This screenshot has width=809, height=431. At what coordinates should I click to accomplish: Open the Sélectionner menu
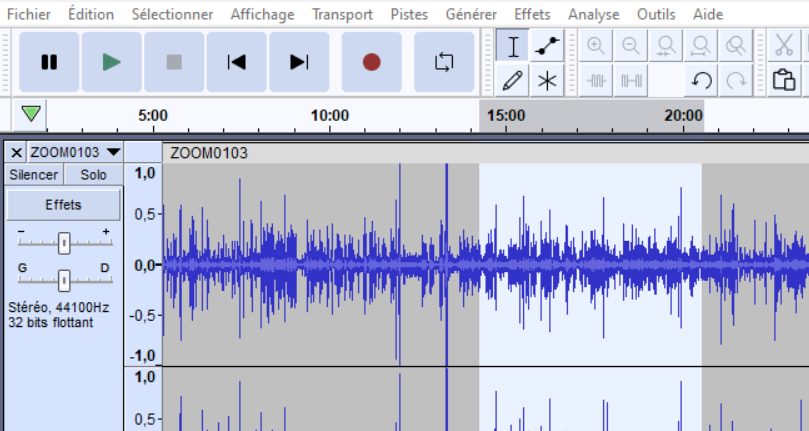pos(172,14)
